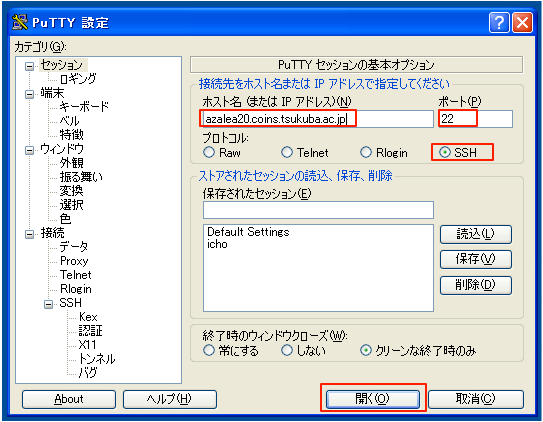543x422 pixels.
Task: Click the 保存(V) save button
Action: [x=476, y=259]
